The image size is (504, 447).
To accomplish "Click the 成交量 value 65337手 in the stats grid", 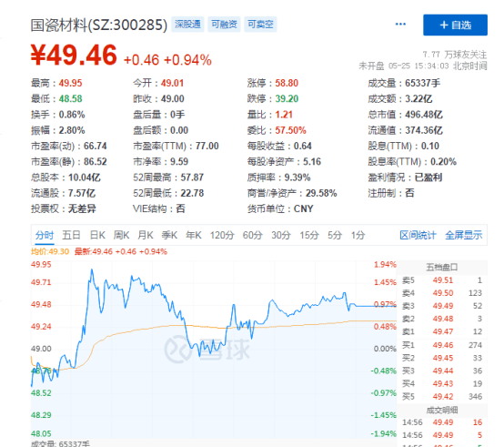I will tap(422, 83).
